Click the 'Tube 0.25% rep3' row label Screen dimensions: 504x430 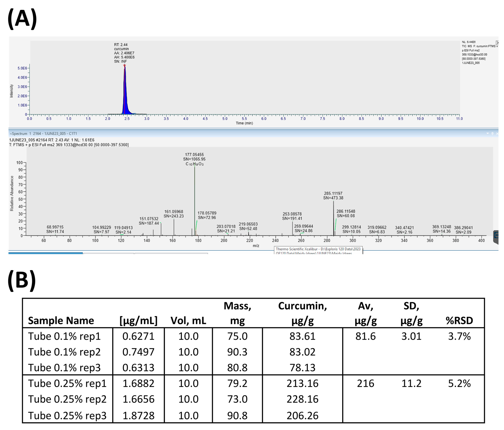point(67,415)
